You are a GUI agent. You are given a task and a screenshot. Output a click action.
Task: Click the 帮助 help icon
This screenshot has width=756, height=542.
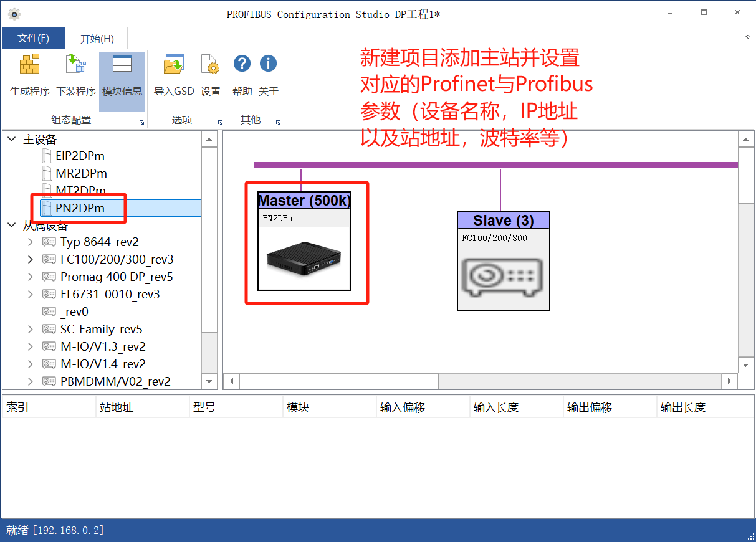point(242,64)
